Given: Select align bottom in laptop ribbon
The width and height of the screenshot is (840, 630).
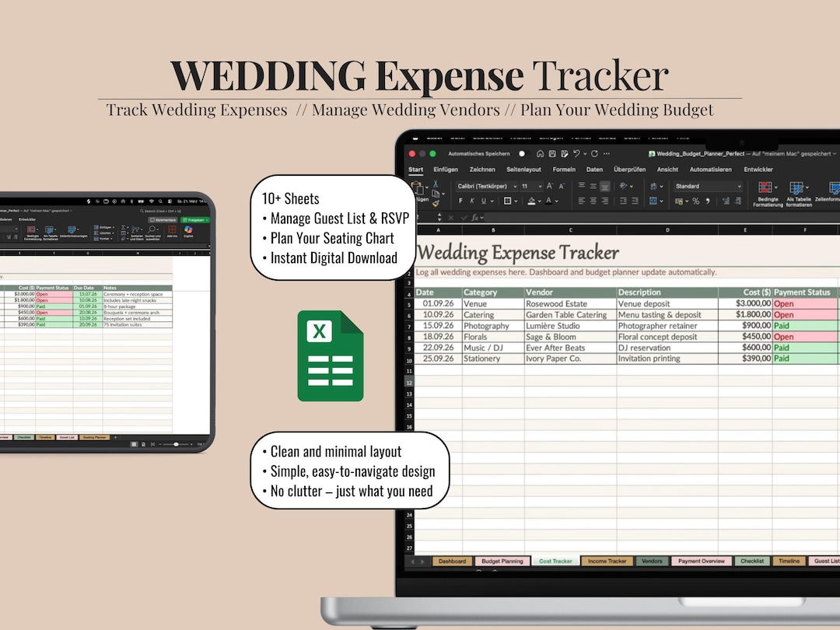Looking at the screenshot, I should (605, 187).
